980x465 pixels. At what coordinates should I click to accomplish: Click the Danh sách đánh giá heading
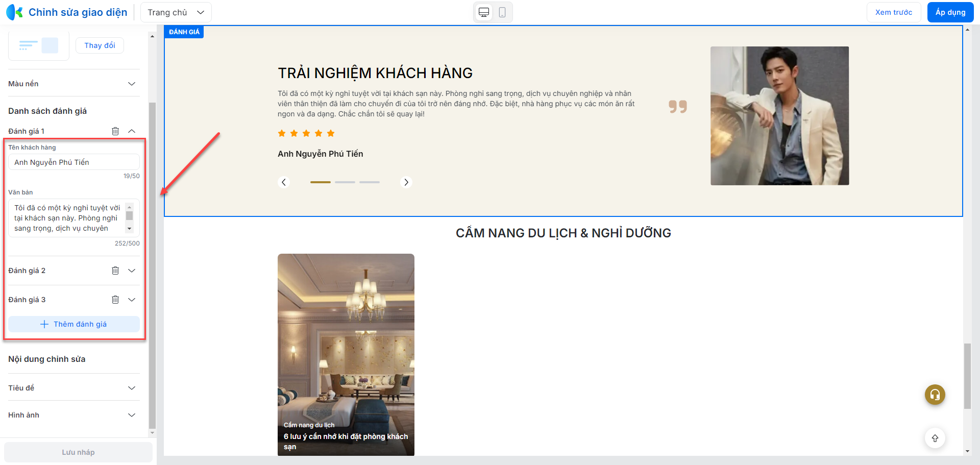tap(47, 111)
